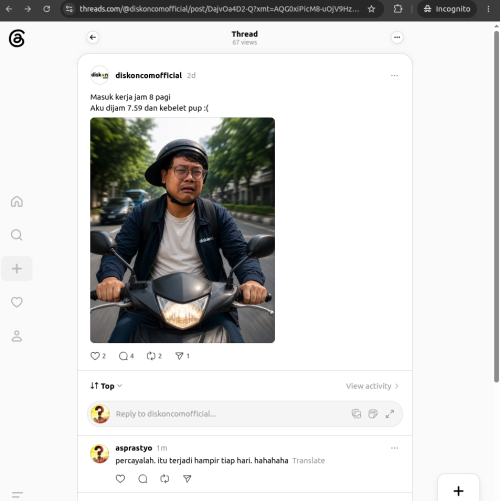Expand the reply composer
Screen dimensions: 500x501
click(x=390, y=414)
